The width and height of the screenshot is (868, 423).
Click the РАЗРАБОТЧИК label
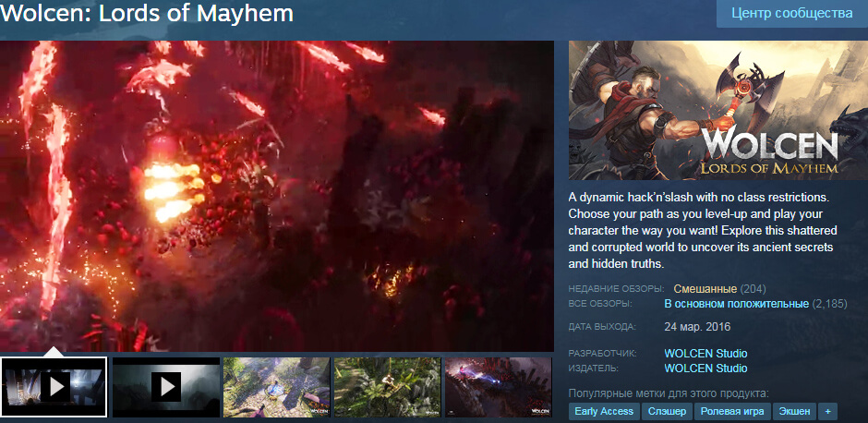tap(603, 353)
